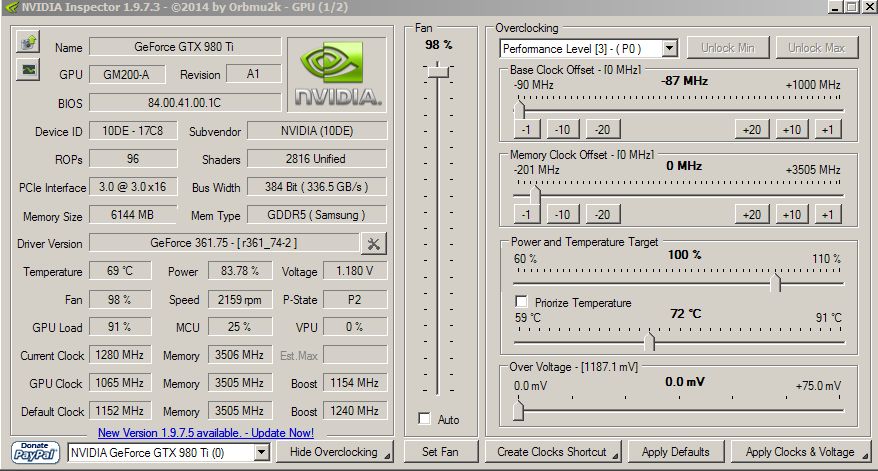This screenshot has height=471, width=878.
Task: Open the Performance Level [3] - (P0) dropdown
Action: tap(589, 49)
